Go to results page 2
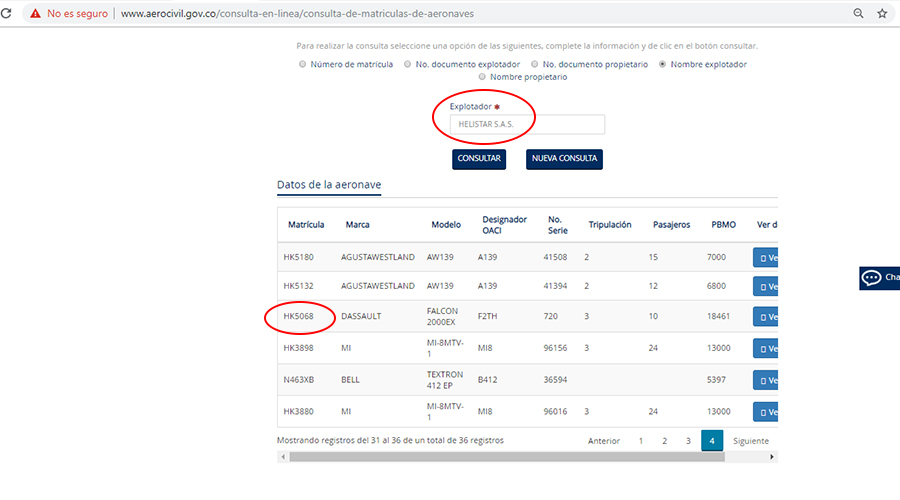 pos(665,441)
